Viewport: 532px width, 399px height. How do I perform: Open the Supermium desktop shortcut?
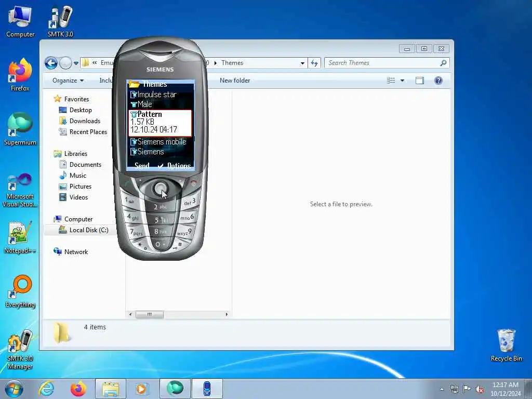20,129
